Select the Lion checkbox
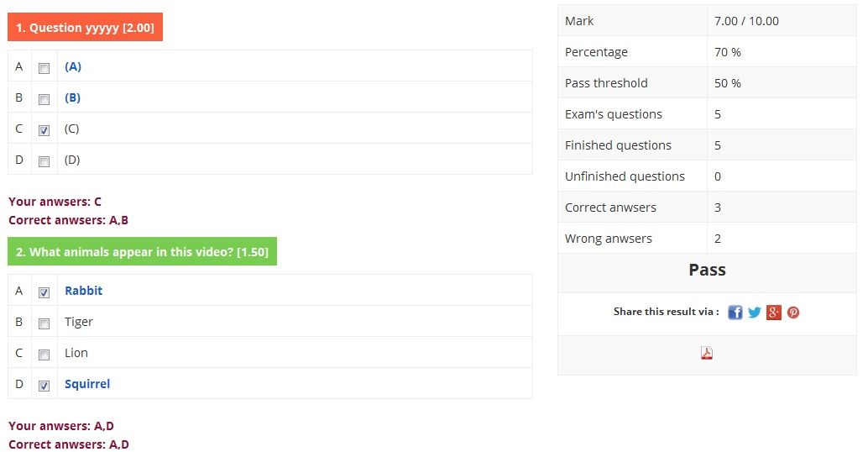This screenshot has height=452, width=868. [x=44, y=355]
